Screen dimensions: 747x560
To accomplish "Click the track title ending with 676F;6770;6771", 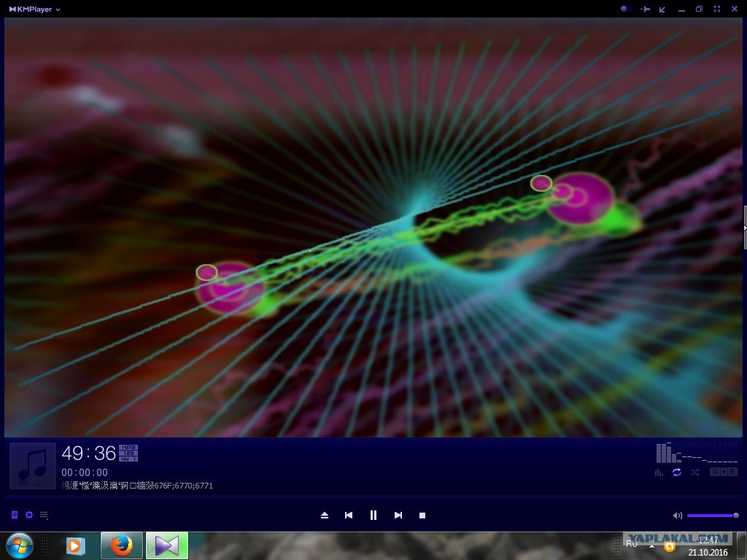I will (137, 486).
